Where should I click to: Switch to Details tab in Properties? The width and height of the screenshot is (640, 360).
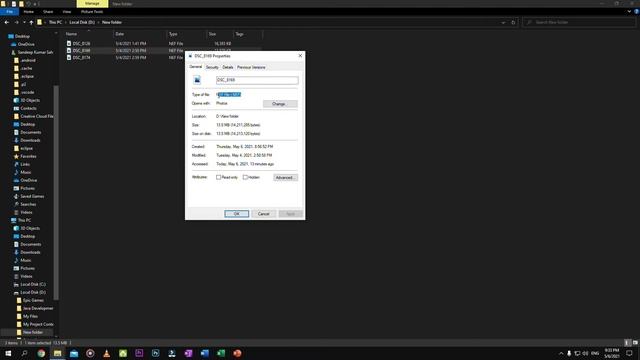(228, 67)
